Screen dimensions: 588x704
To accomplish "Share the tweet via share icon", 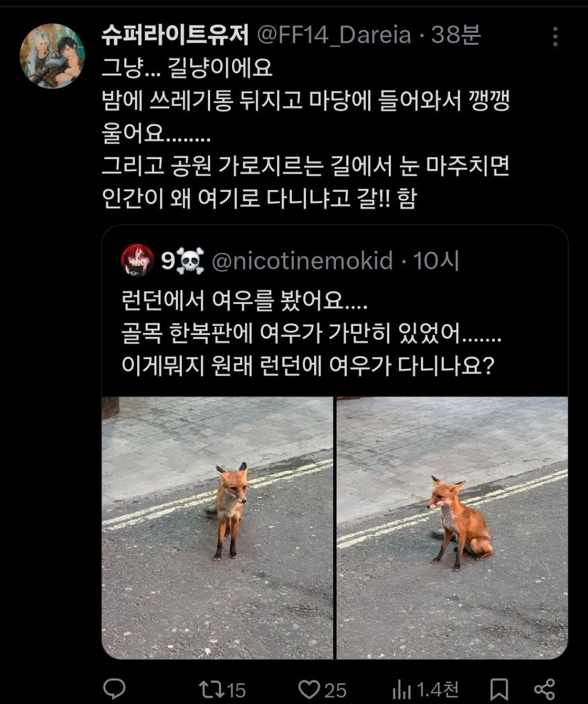I will 544,689.
